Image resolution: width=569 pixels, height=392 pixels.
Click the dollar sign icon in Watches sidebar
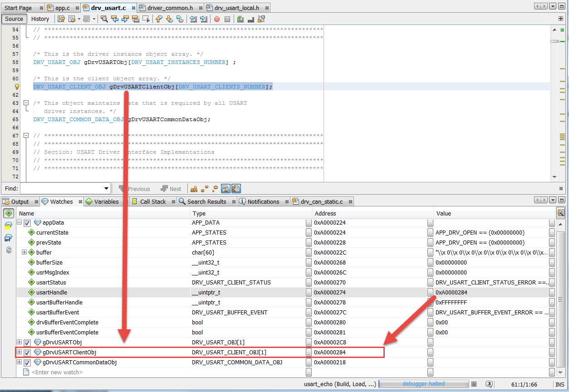pyautogui.click(x=8, y=250)
